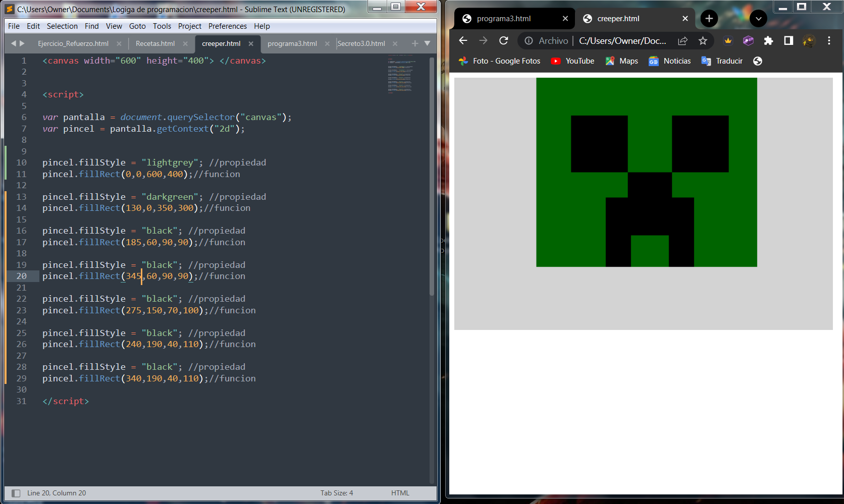
Task: Select the creeper.html editor tab
Action: 221,43
